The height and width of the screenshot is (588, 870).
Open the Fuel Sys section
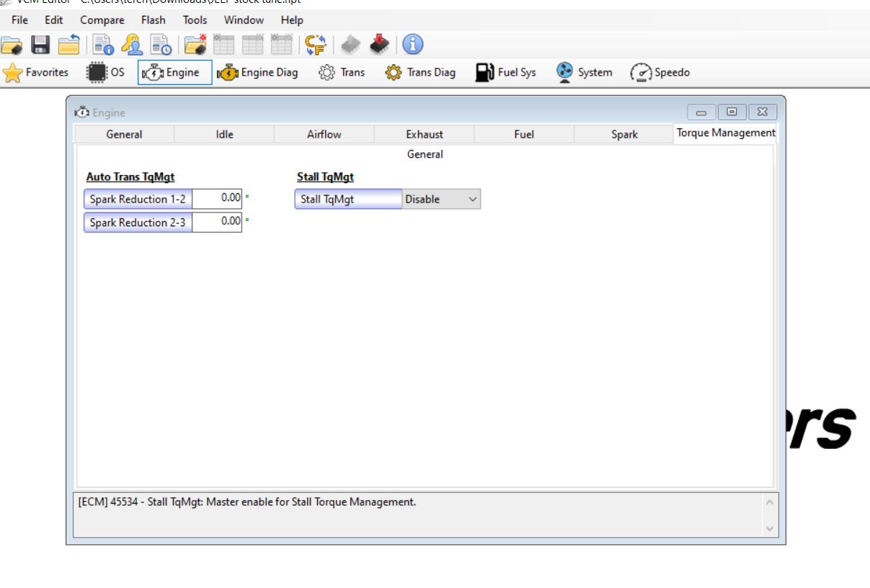(x=505, y=72)
